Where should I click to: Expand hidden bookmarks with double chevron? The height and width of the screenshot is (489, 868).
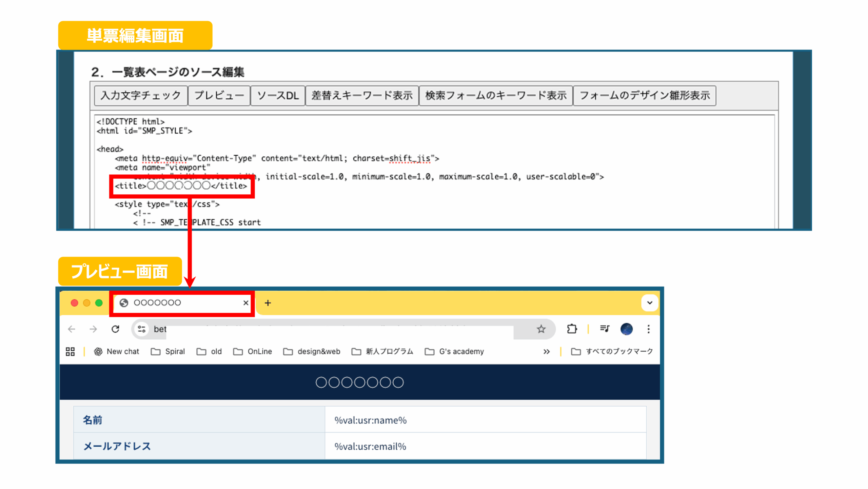point(546,352)
